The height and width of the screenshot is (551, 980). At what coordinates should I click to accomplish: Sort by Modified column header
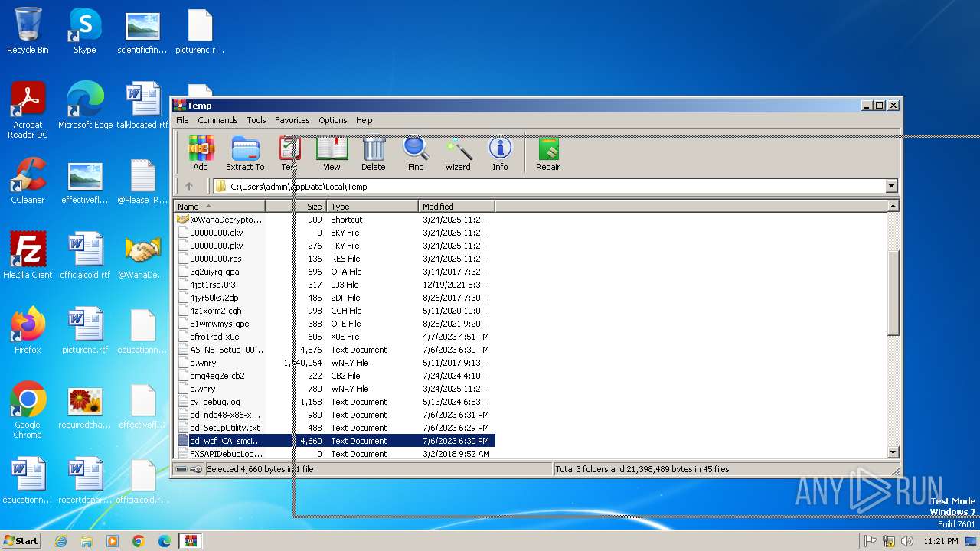point(457,207)
